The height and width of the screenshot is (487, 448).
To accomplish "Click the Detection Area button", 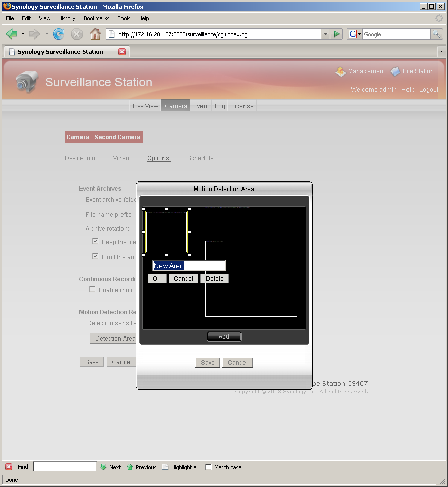I will pos(113,338).
